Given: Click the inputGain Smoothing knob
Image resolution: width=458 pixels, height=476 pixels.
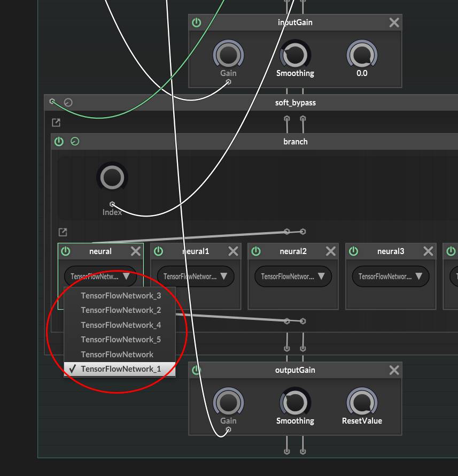Looking at the screenshot, I should (295, 55).
